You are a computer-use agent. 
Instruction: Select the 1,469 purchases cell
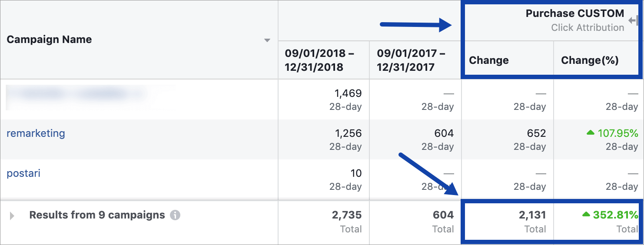[348, 93]
